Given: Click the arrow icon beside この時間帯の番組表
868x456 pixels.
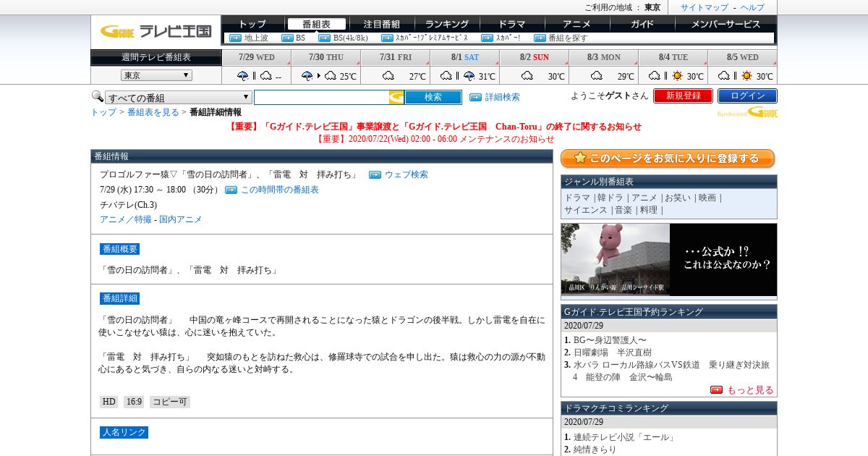Looking at the screenshot, I should [231, 190].
